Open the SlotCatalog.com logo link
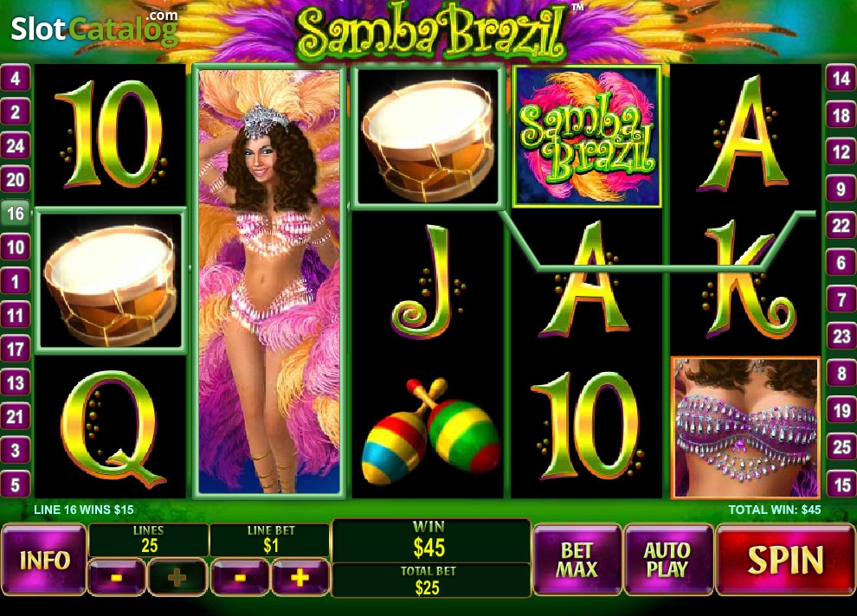 pyautogui.click(x=94, y=29)
